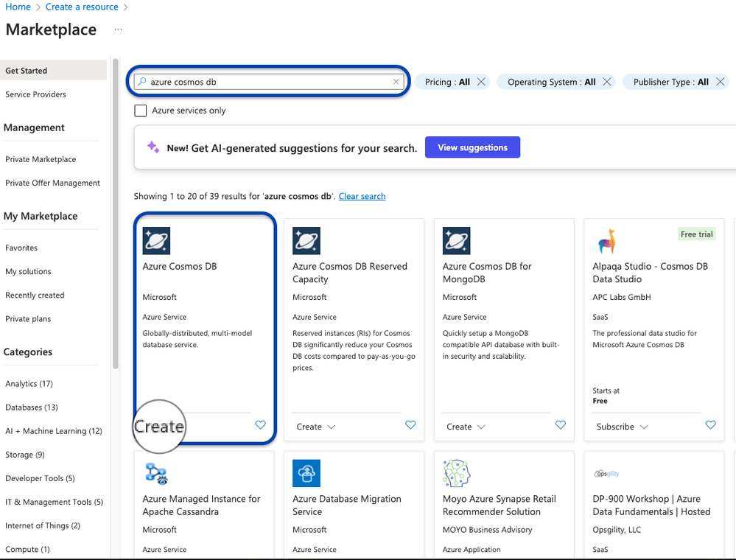This screenshot has width=736, height=560.
Task: Filter by IT & Management Tools (5)
Action: click(54, 502)
